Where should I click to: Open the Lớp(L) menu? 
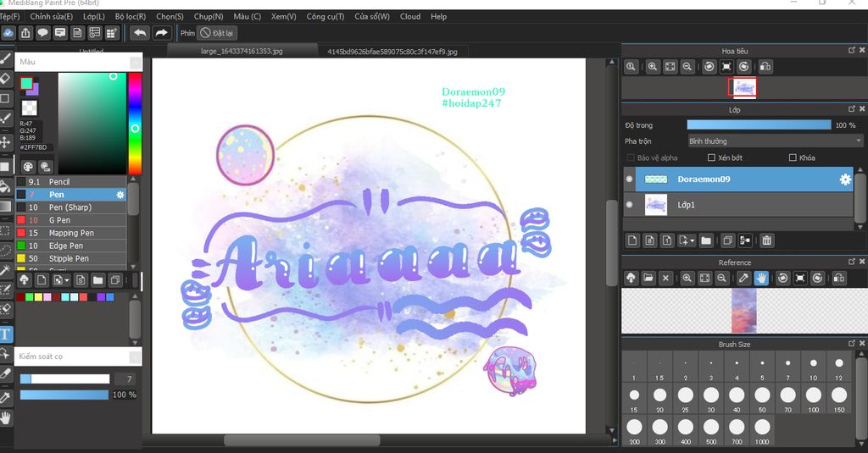click(93, 17)
